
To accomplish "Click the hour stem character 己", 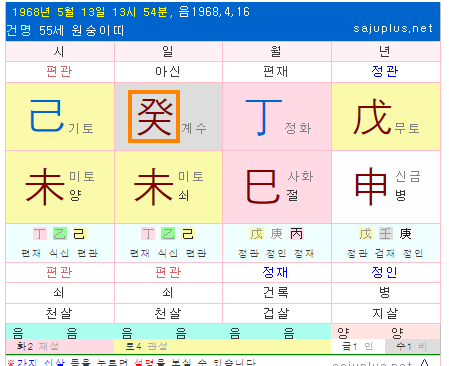I will coord(46,116).
